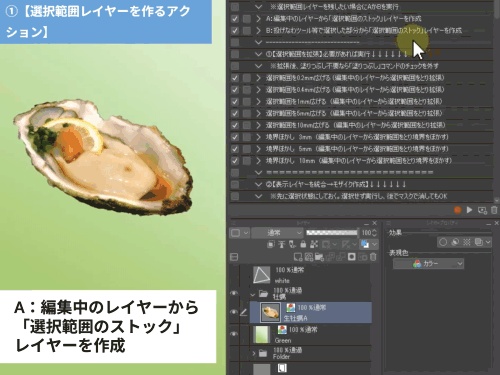Uncheck the 境界ぼかし 10mm action
500x375 pixels.
click(x=235, y=161)
